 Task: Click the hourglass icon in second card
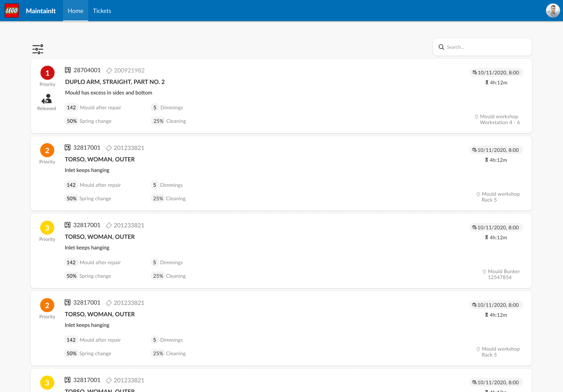tap(486, 160)
